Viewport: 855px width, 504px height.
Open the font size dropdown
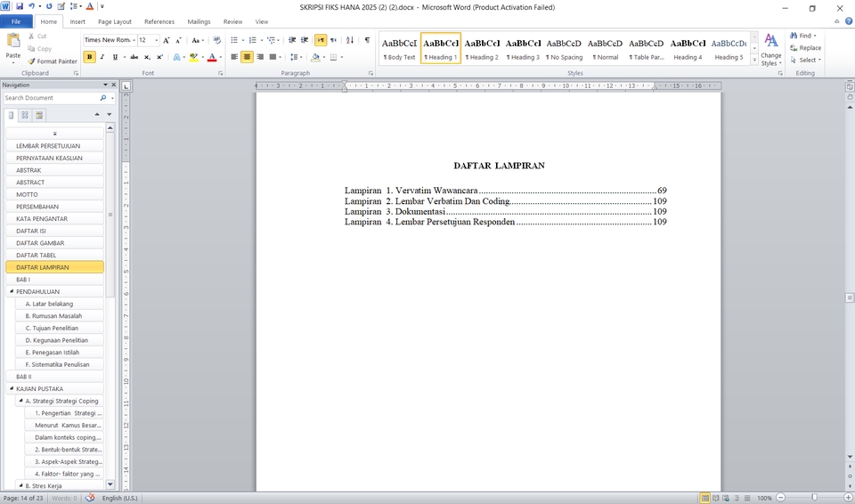coord(157,40)
